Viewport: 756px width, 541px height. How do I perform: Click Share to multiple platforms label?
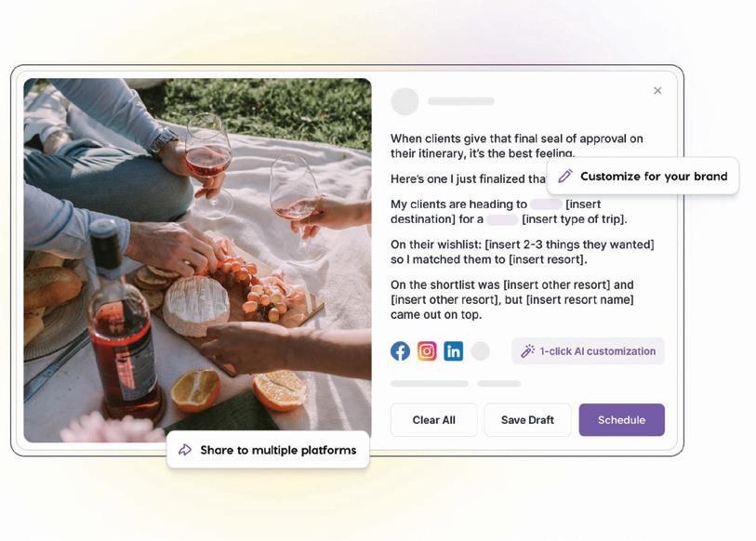pyautogui.click(x=278, y=450)
